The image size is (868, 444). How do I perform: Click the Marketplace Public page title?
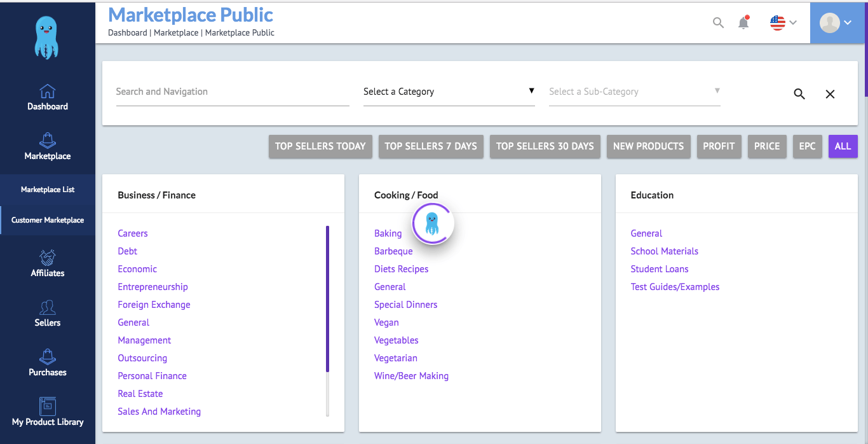[191, 15]
